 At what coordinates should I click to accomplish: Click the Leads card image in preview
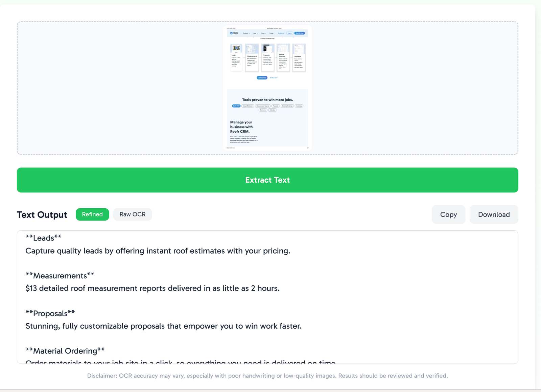point(236,48)
